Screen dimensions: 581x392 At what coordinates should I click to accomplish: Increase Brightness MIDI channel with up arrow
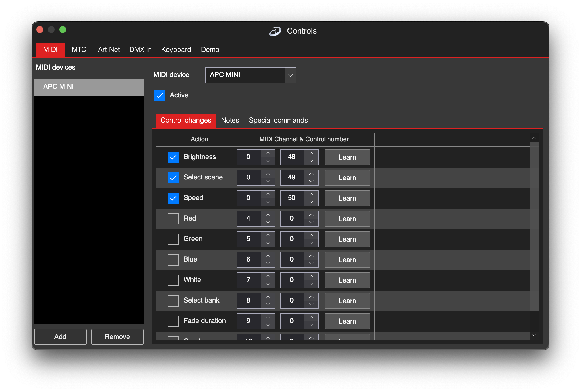click(x=268, y=153)
